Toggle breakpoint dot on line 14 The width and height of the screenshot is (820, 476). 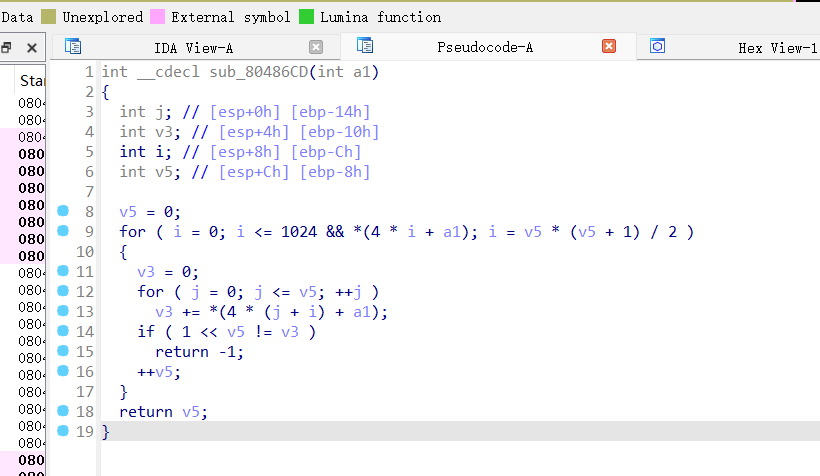pyautogui.click(x=63, y=331)
